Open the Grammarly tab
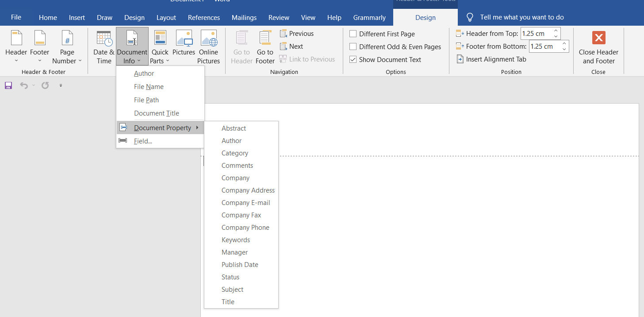644x317 pixels. point(369,18)
